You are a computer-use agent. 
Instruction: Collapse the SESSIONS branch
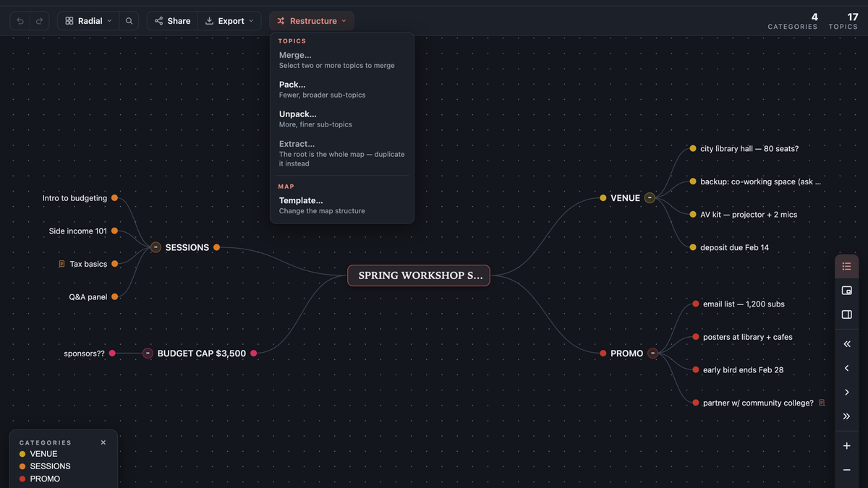pos(156,247)
